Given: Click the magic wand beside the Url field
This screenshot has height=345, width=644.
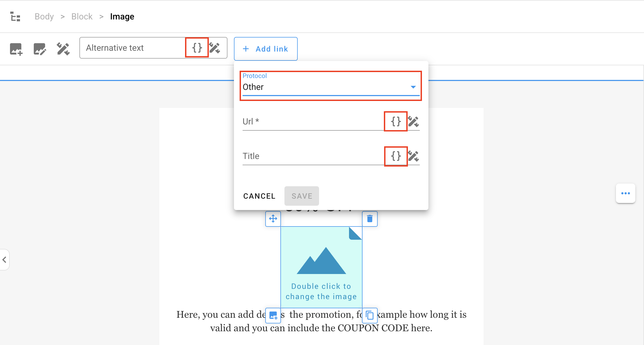Looking at the screenshot, I should pos(414,121).
